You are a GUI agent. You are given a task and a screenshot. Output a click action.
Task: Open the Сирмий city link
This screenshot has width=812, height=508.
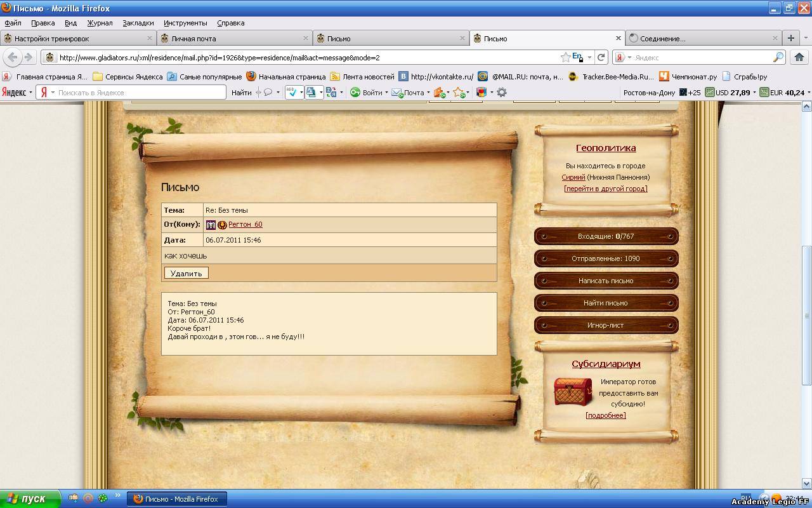click(x=573, y=177)
